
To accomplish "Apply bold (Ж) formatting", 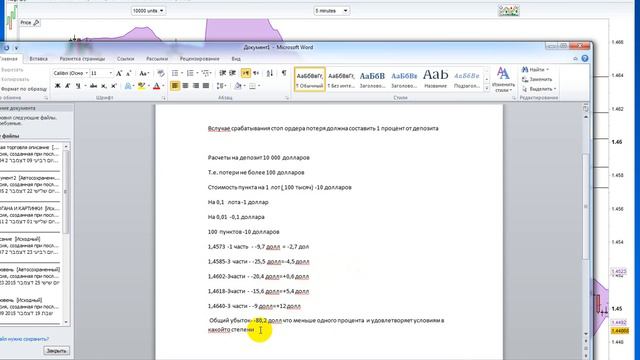I will coord(57,86).
